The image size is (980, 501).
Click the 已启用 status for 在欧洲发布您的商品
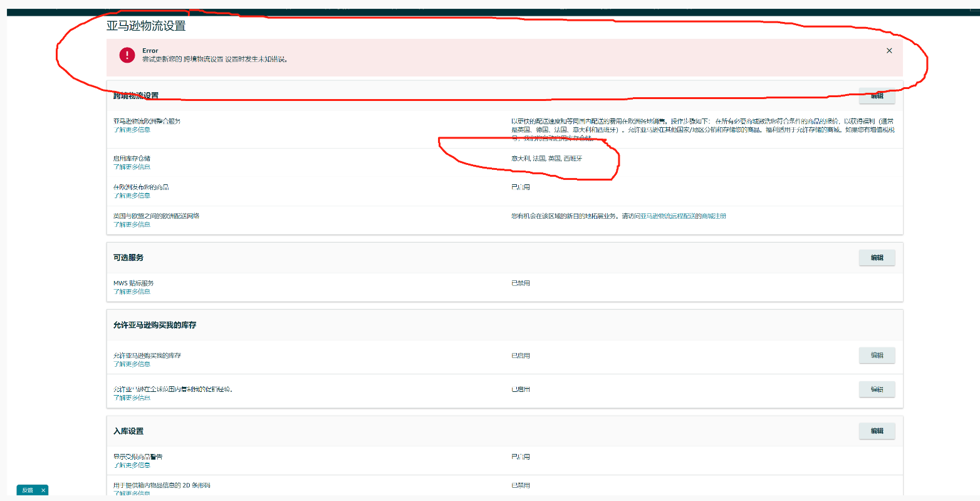pyautogui.click(x=521, y=187)
